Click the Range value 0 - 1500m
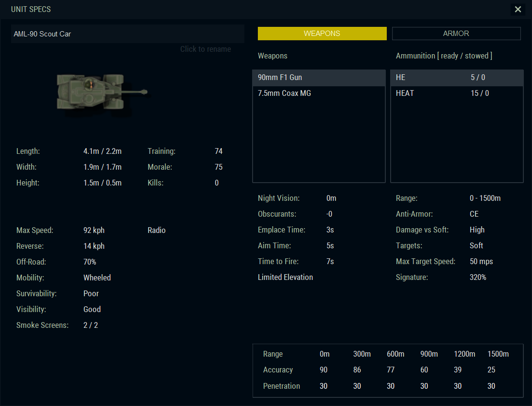This screenshot has width=532, height=406. tap(485, 198)
